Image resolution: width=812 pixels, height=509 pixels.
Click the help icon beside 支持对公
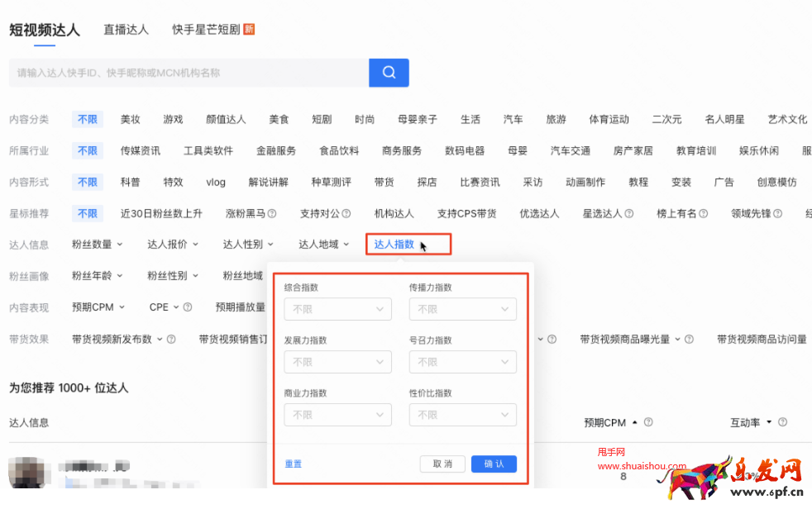346,213
